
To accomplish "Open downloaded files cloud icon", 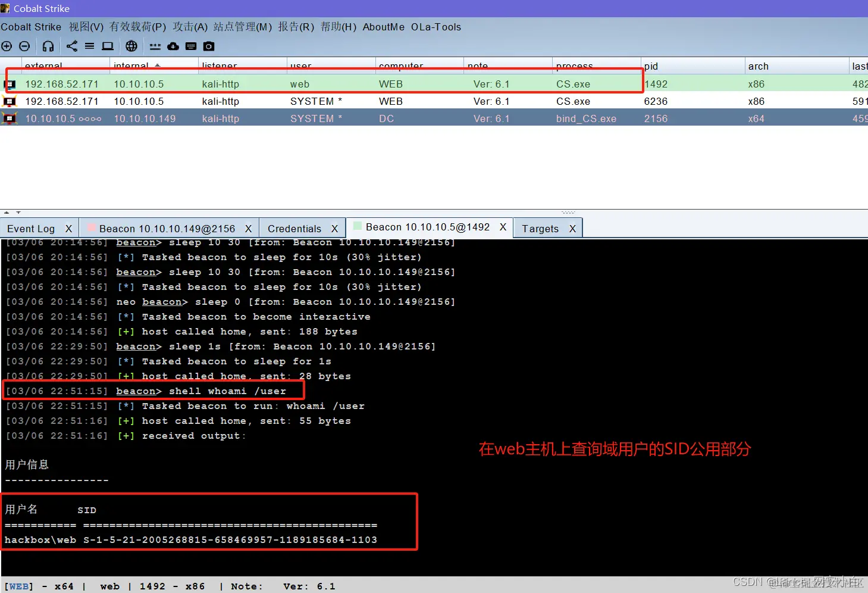I will [173, 46].
